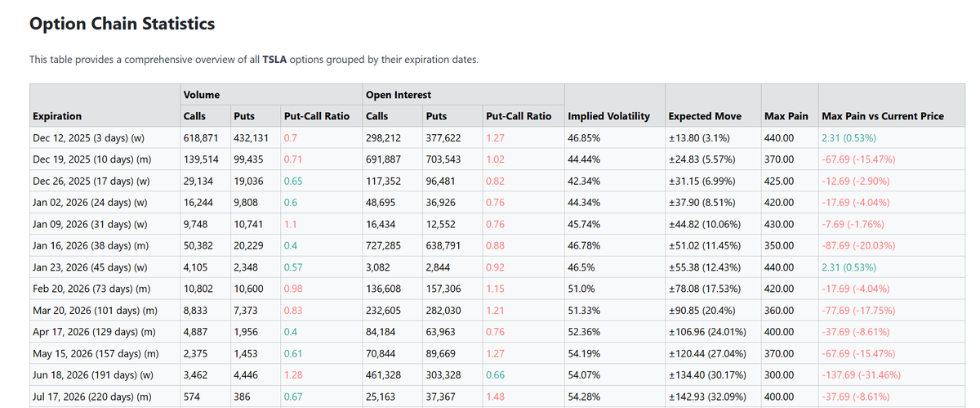This screenshot has height=408, width=980.
Task: Click the Implied Volatility column header
Action: (x=608, y=116)
